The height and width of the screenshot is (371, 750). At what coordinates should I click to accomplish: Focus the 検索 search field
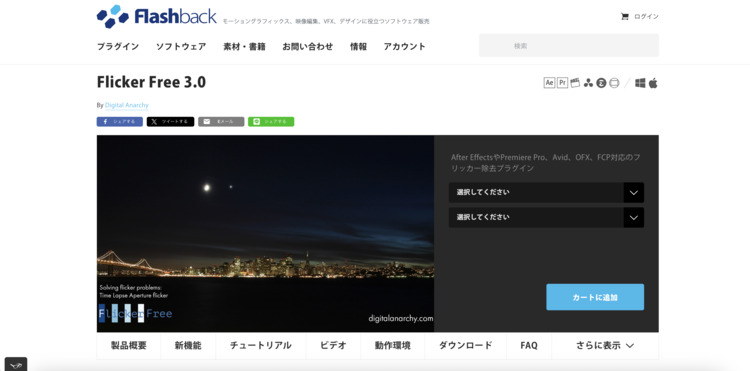pos(569,45)
